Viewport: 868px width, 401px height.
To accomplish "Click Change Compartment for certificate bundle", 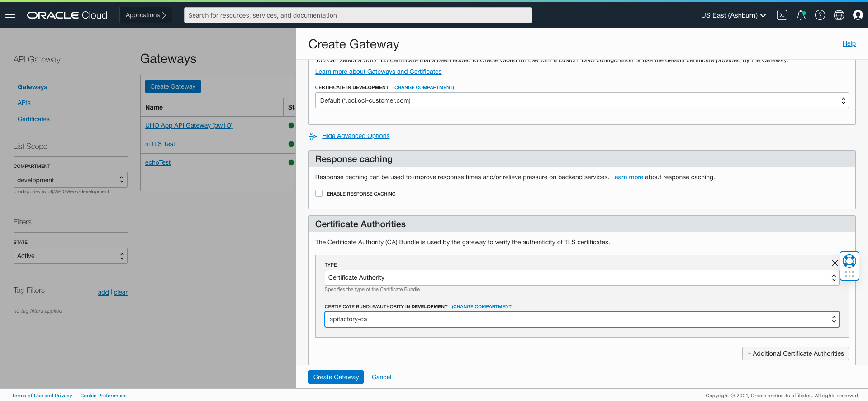I will point(482,306).
